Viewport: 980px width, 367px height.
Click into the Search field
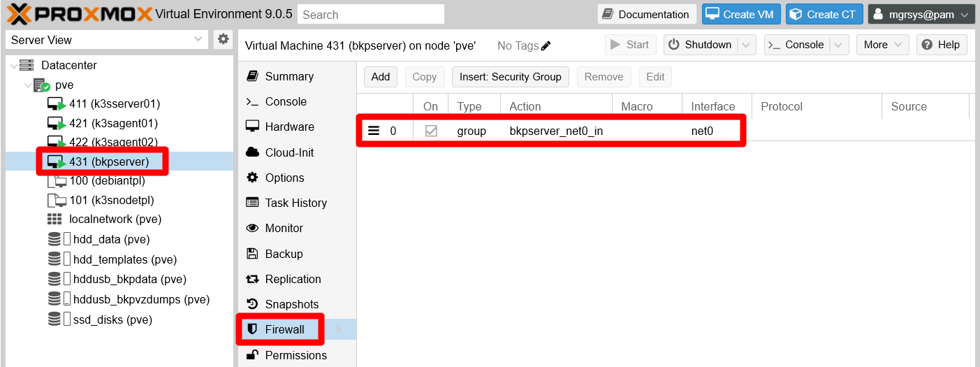pos(371,14)
